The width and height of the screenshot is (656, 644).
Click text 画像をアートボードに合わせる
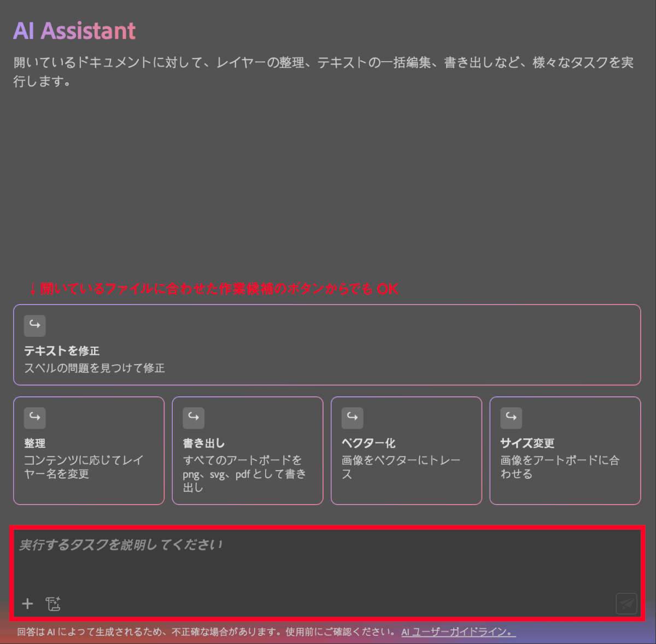coord(560,467)
